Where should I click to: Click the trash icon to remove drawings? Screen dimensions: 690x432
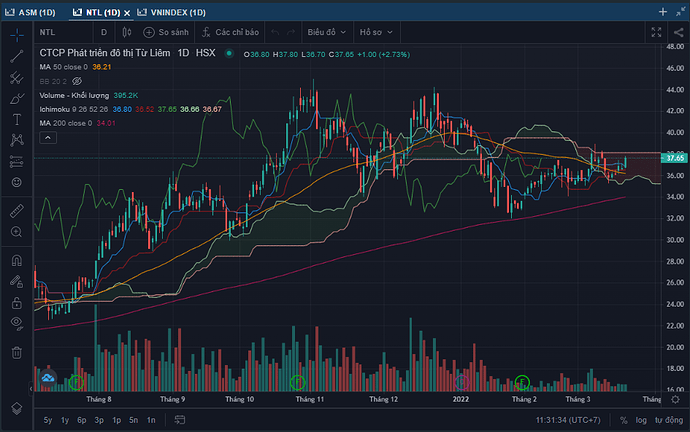(16, 352)
